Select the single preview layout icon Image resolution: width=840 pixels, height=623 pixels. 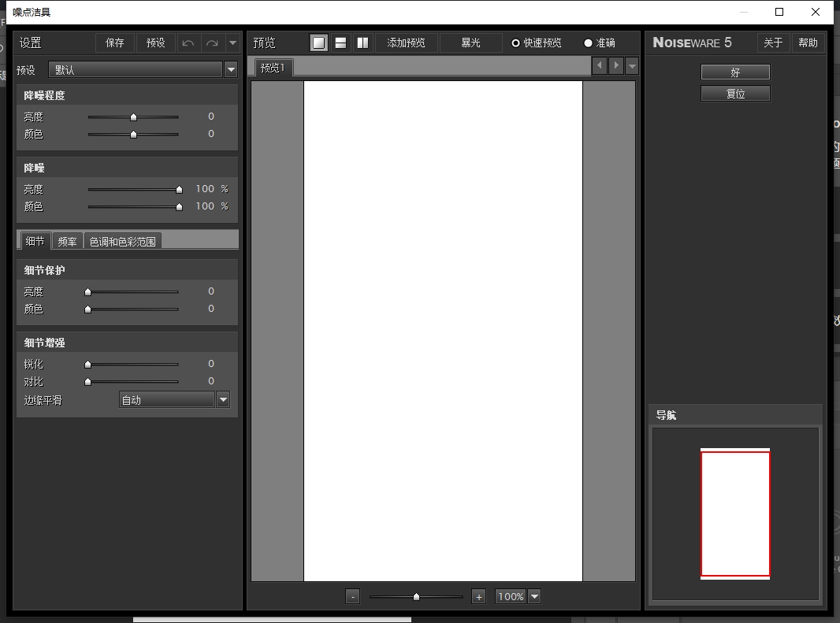[318, 43]
